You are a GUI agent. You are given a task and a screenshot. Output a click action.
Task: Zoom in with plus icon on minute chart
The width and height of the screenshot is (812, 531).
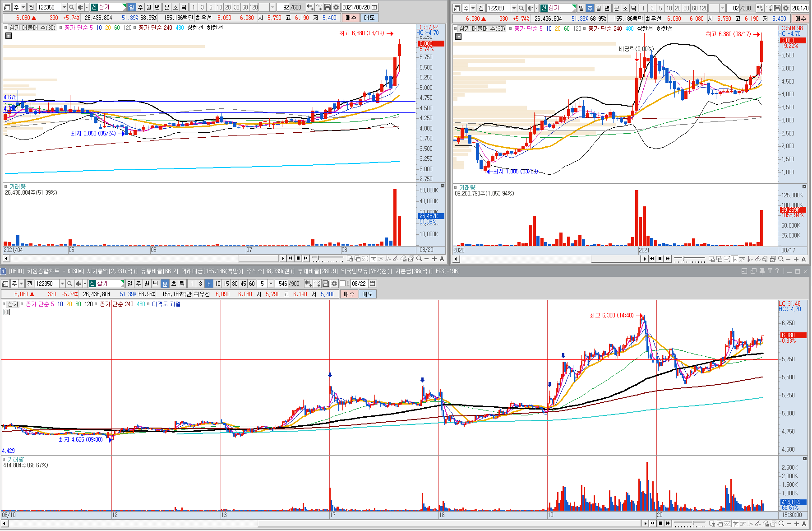tap(797, 524)
